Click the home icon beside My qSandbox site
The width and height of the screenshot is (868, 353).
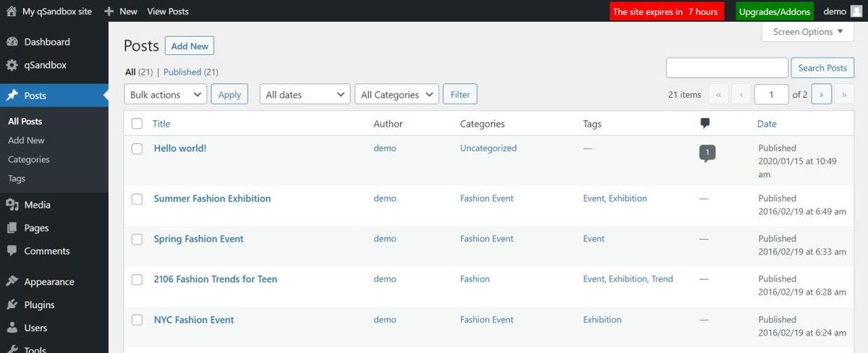(x=12, y=12)
